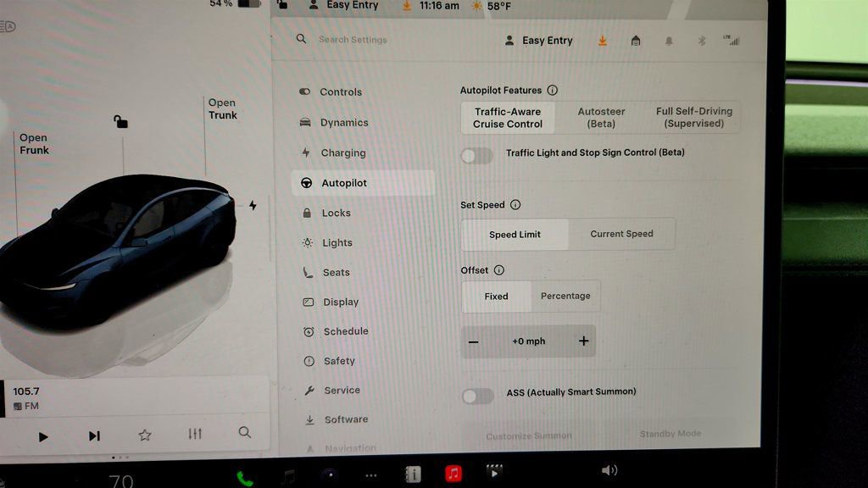Open the Dynamics settings menu
This screenshot has height=488, width=868.
[x=334, y=122]
